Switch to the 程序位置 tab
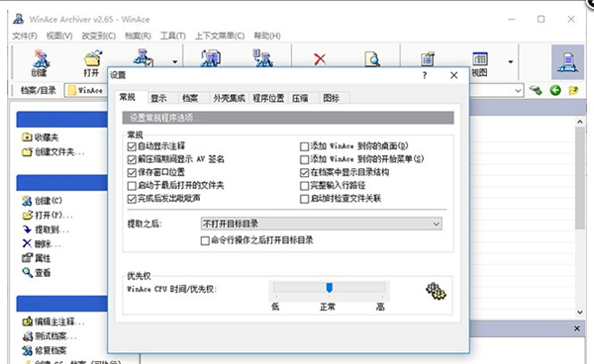 coord(268,98)
